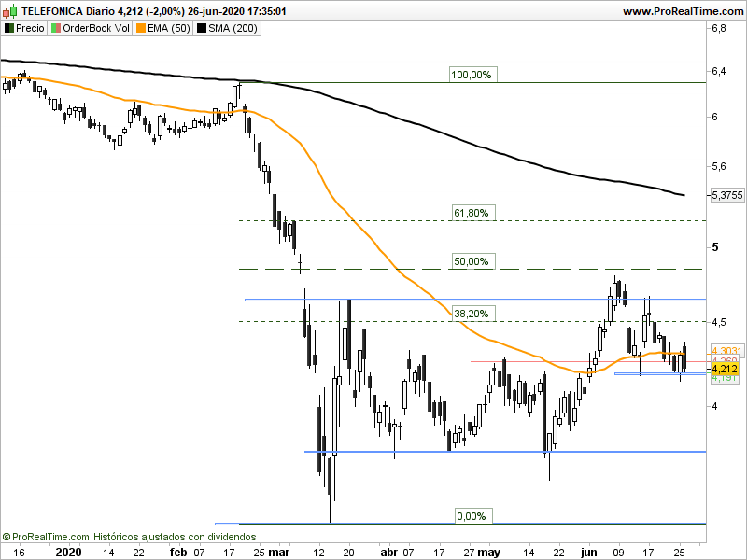Viewport: 747px width, 560px height.
Task: Click the candlestick chart icon beside TELEFONICA title
Action: pyautogui.click(x=10, y=10)
